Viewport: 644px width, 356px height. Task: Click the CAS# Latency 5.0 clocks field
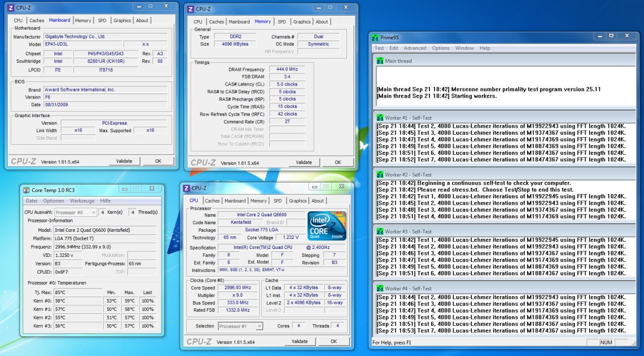point(287,84)
